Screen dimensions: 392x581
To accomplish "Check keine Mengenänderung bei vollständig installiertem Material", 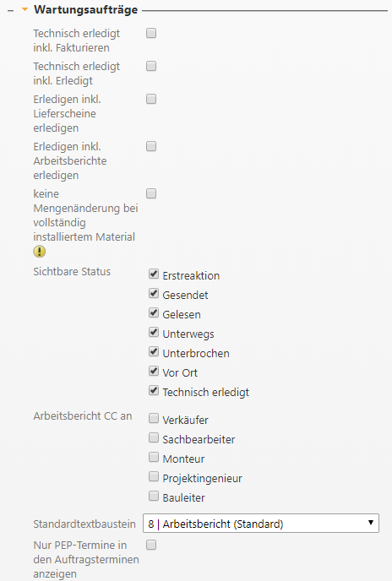I will 151,193.
